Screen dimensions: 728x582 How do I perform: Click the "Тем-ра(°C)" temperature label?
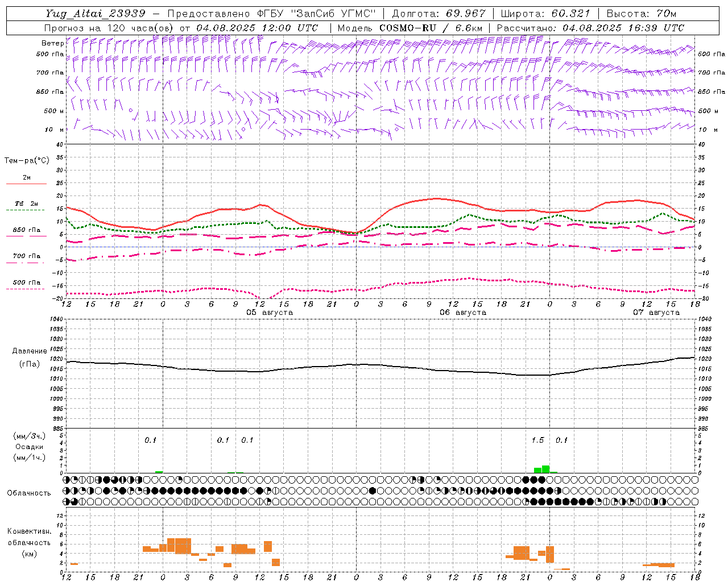(x=27, y=161)
